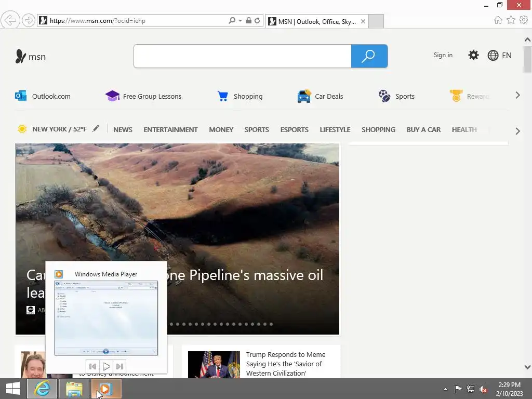The height and width of the screenshot is (399, 532).
Task: Open a new blank tab
Action: [x=376, y=21]
